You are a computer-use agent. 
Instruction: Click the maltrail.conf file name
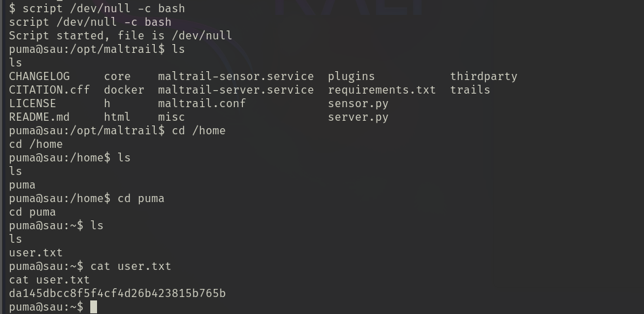[202, 103]
